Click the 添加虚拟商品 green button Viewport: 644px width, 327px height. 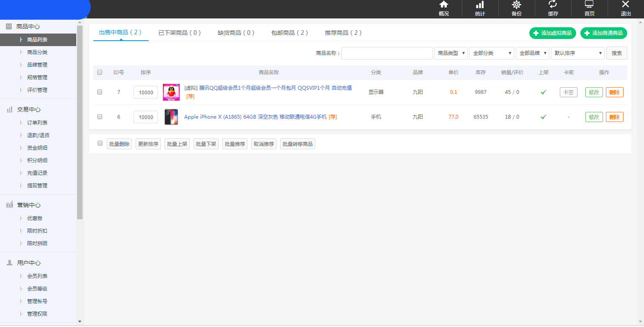[x=552, y=33]
